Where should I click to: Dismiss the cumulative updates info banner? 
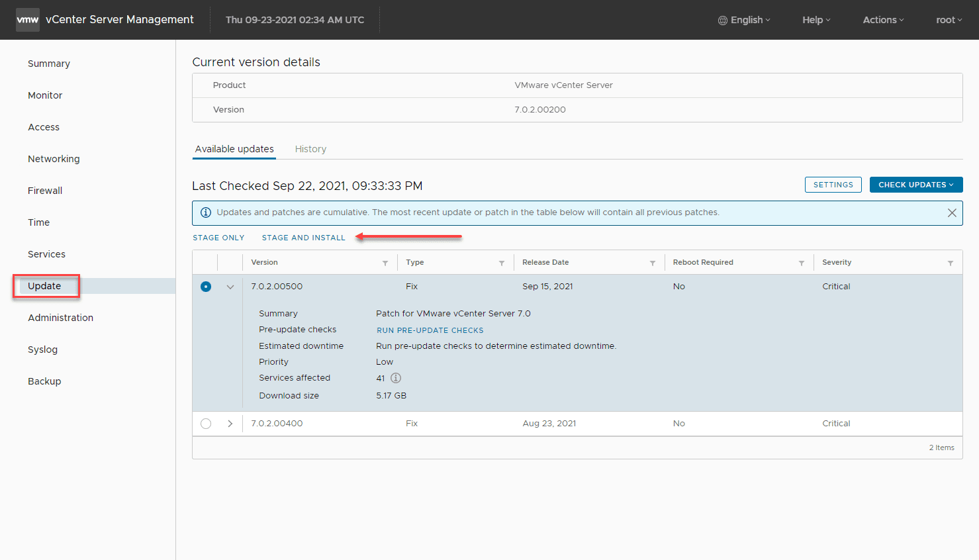pos(952,213)
